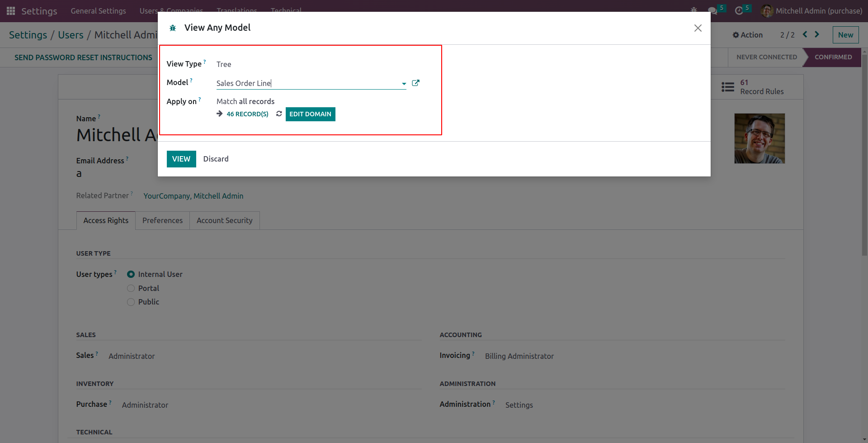This screenshot has height=443, width=868.
Task: Open the activities clock icon
Action: click(x=739, y=10)
